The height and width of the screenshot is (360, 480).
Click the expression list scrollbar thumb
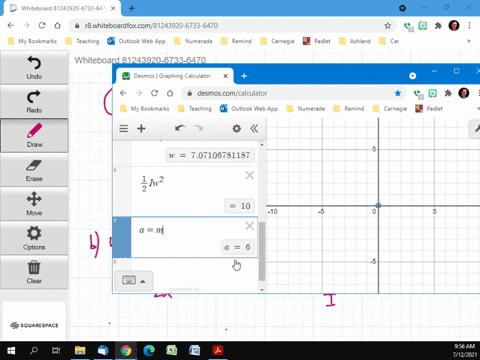point(262,251)
